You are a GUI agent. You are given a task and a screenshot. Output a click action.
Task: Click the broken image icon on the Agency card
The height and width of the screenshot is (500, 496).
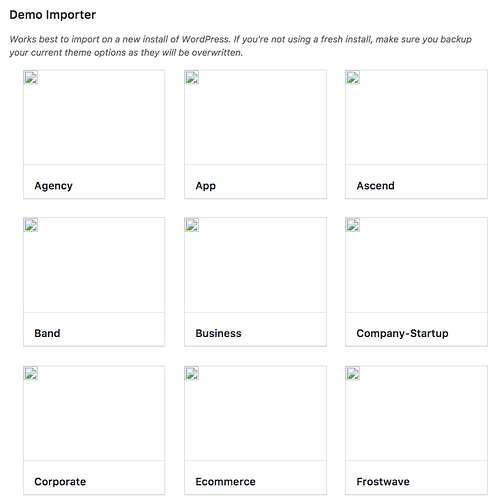[x=31, y=77]
